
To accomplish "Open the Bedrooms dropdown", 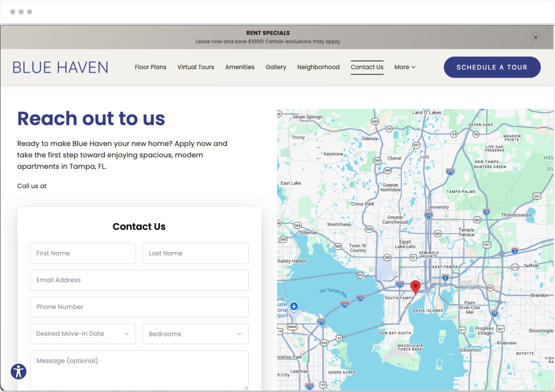I will (196, 334).
